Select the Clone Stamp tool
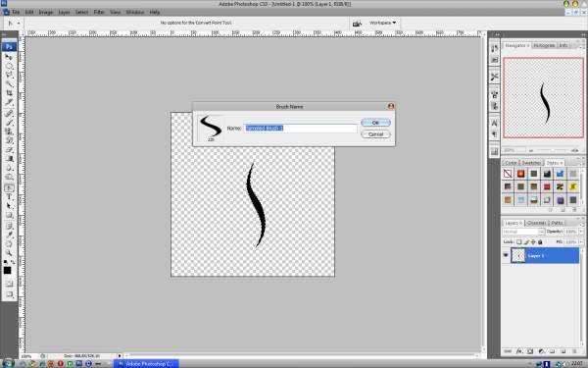Viewport: 588px width, 368px height. 9,131
